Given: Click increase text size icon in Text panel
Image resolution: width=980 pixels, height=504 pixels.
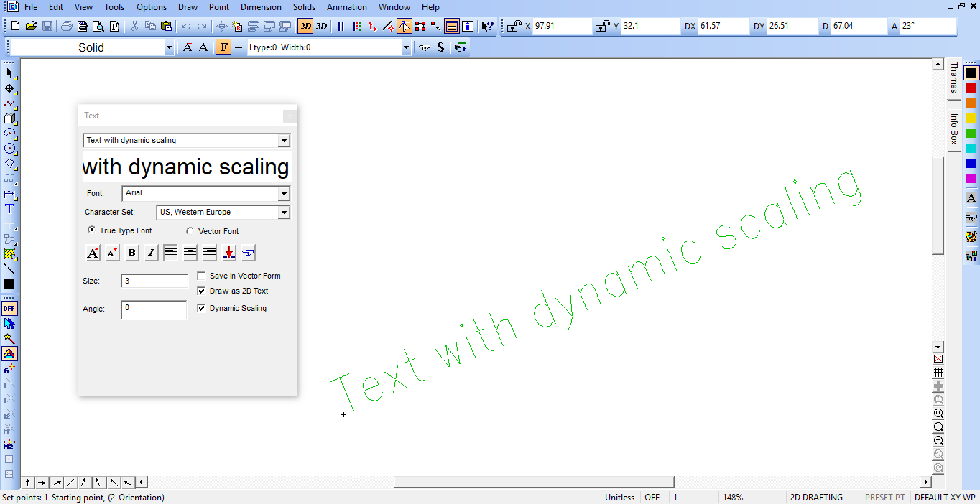Looking at the screenshot, I should [x=93, y=253].
